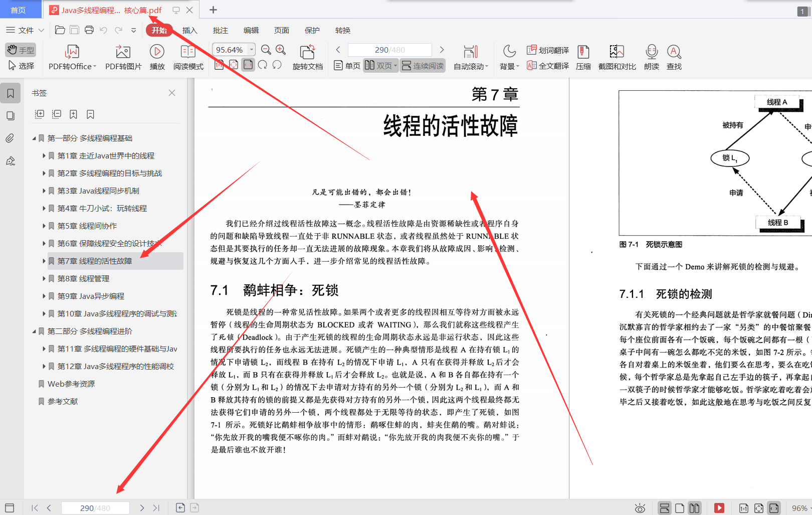This screenshot has width=812, height=515.
Task: Enable word-selection translation (划词翻译)
Action: click(x=548, y=50)
